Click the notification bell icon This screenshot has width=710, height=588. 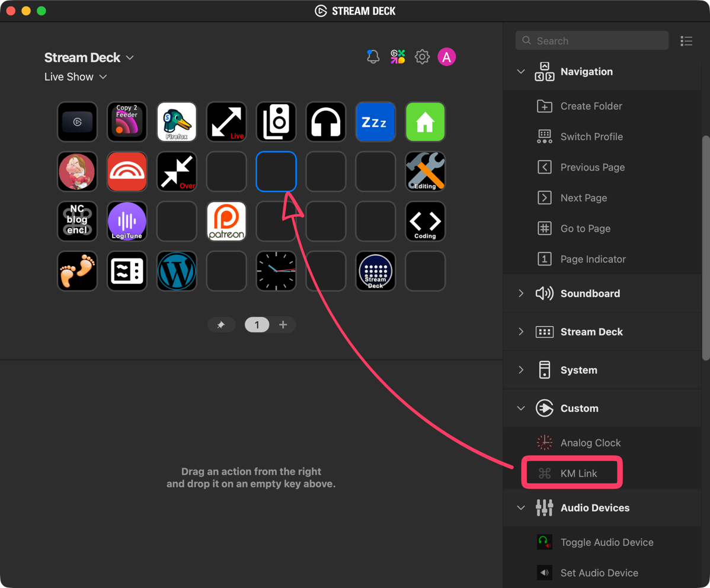[x=373, y=56]
